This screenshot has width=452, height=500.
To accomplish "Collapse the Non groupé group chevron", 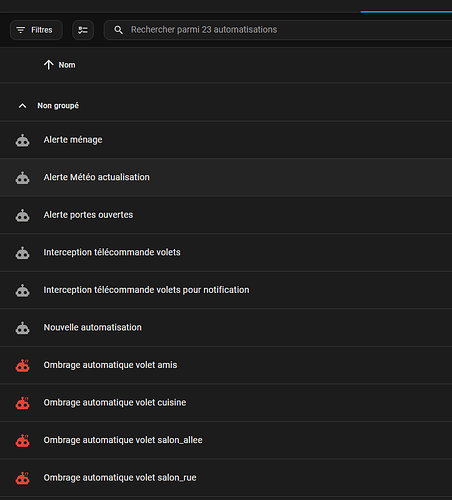I will [x=22, y=106].
